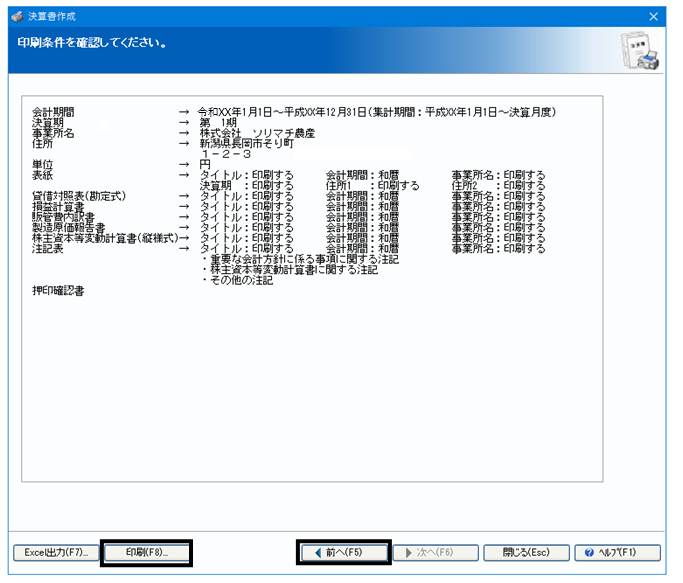Image resolution: width=683 pixels, height=583 pixels.
Task: Click the title bar application icon
Action: click(18, 17)
